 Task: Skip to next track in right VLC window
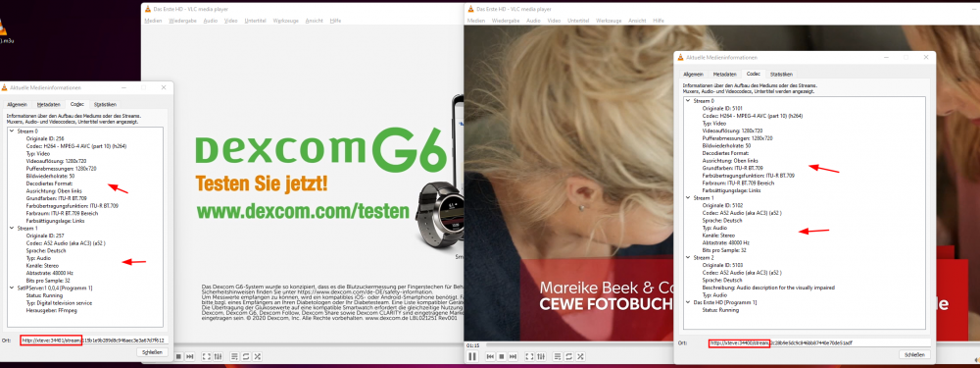(514, 356)
